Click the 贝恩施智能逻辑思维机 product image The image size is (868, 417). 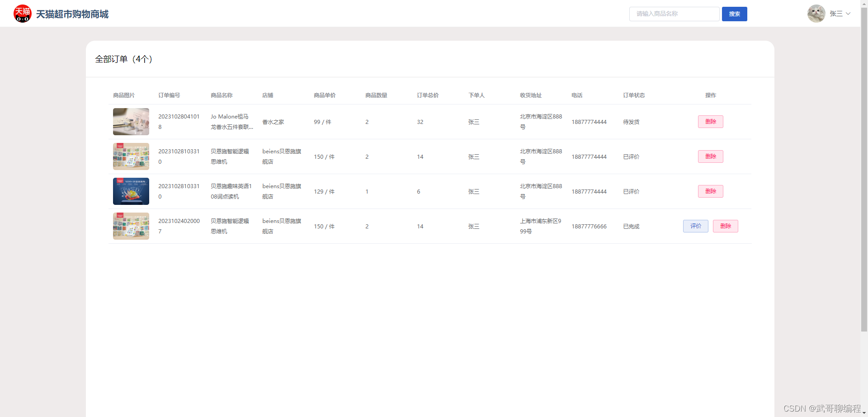(x=131, y=156)
